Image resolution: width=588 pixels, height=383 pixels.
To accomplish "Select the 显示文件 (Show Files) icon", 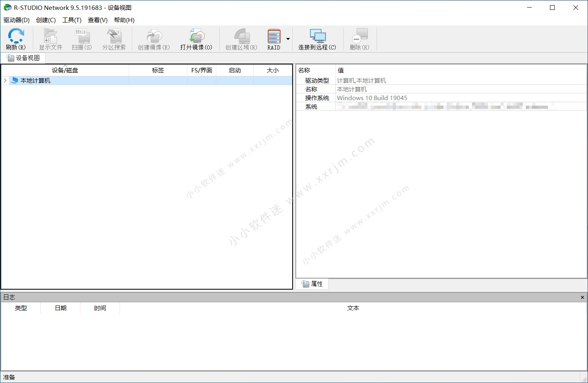I will pos(50,38).
